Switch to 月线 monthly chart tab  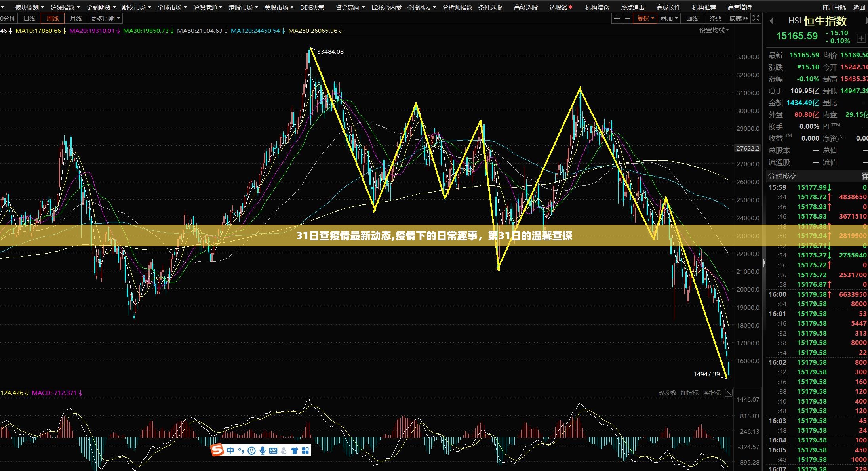(76, 19)
